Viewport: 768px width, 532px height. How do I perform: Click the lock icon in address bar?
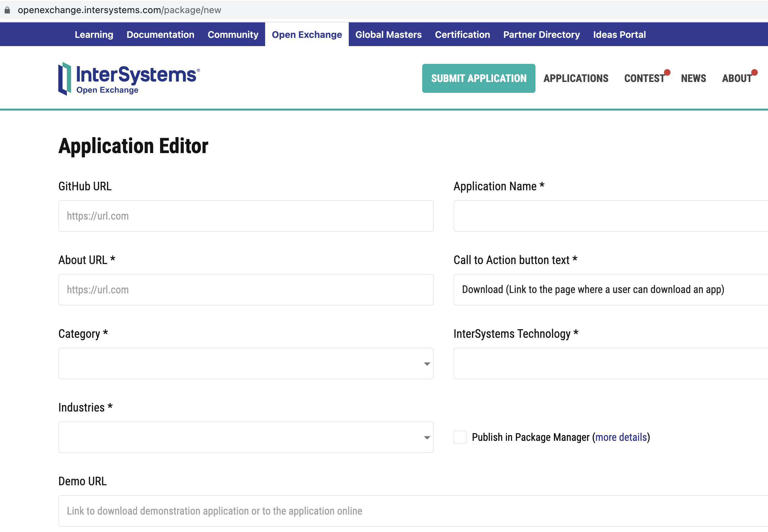(x=7, y=10)
